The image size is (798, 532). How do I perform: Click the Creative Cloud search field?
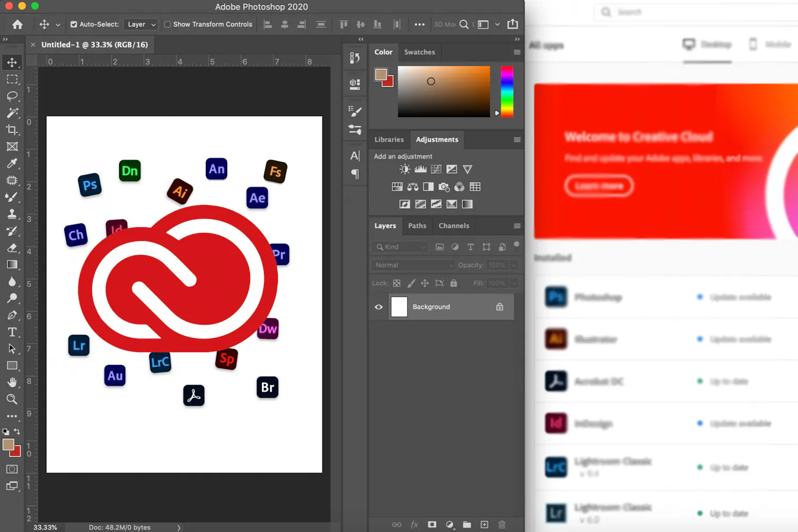tap(696, 12)
